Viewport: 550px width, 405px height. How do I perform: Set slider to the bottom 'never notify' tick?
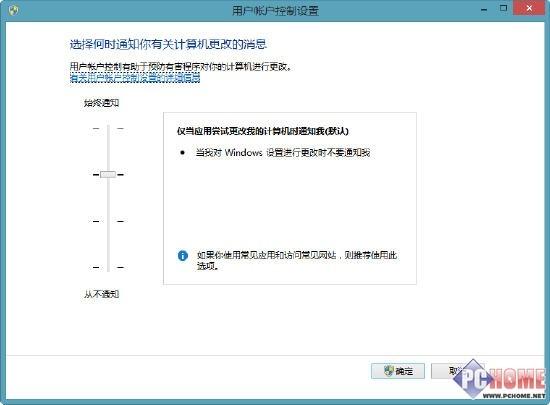point(108,267)
